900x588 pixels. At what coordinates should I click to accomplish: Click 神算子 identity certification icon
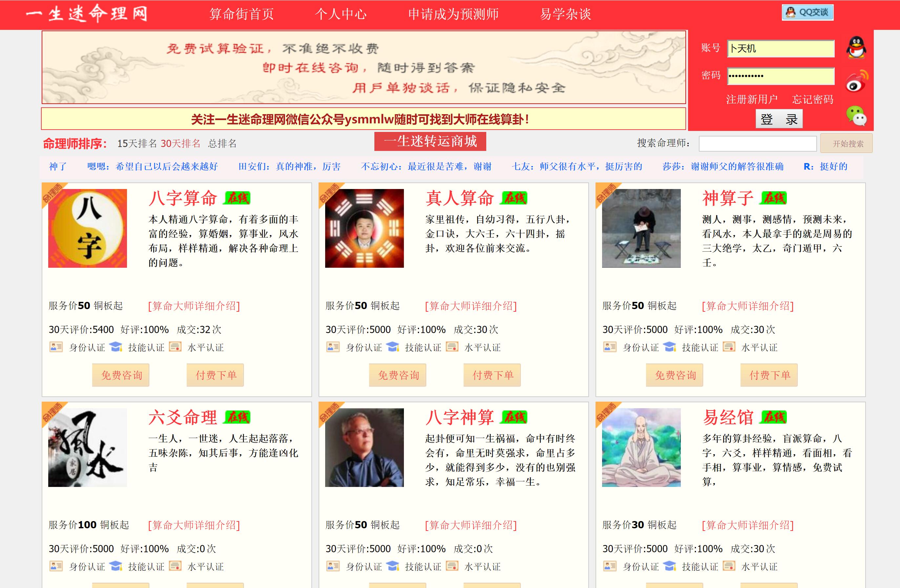tap(610, 347)
